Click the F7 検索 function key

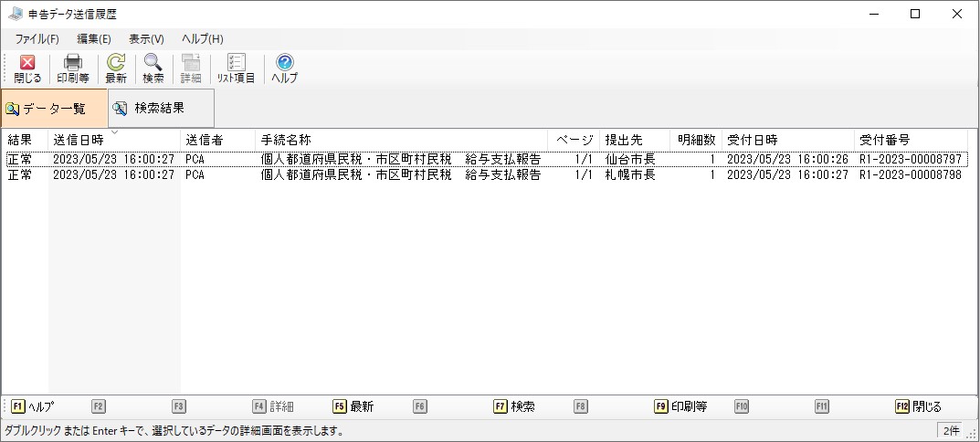(514, 406)
